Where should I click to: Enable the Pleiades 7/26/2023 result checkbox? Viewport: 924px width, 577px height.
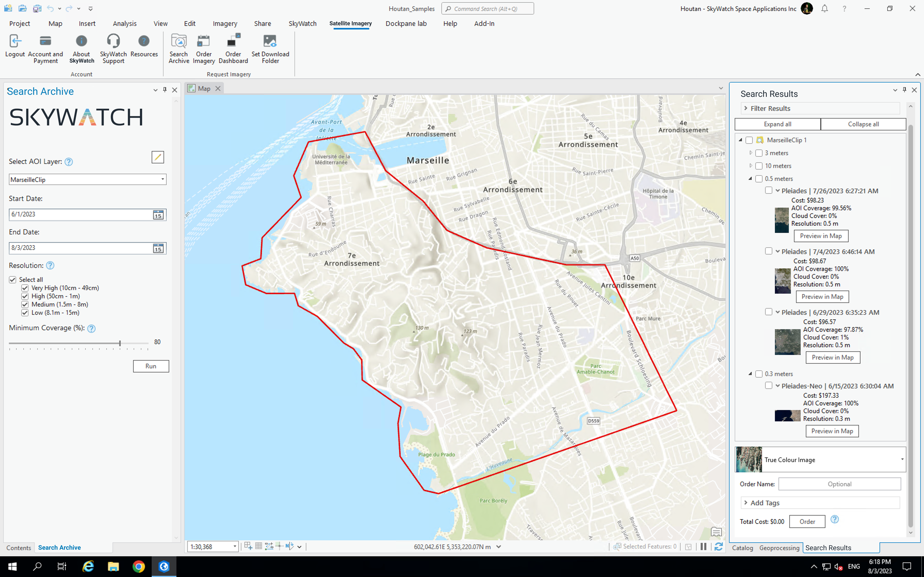(769, 190)
